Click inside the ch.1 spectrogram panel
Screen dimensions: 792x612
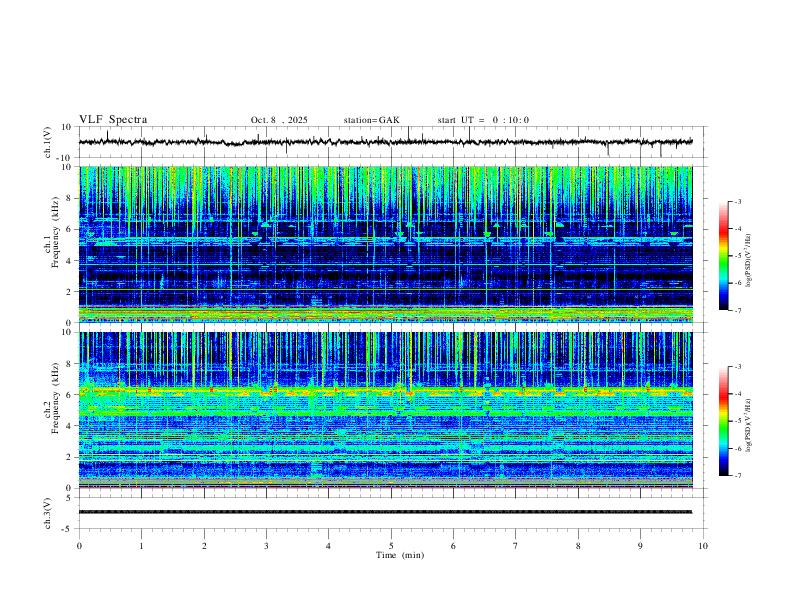click(385, 244)
